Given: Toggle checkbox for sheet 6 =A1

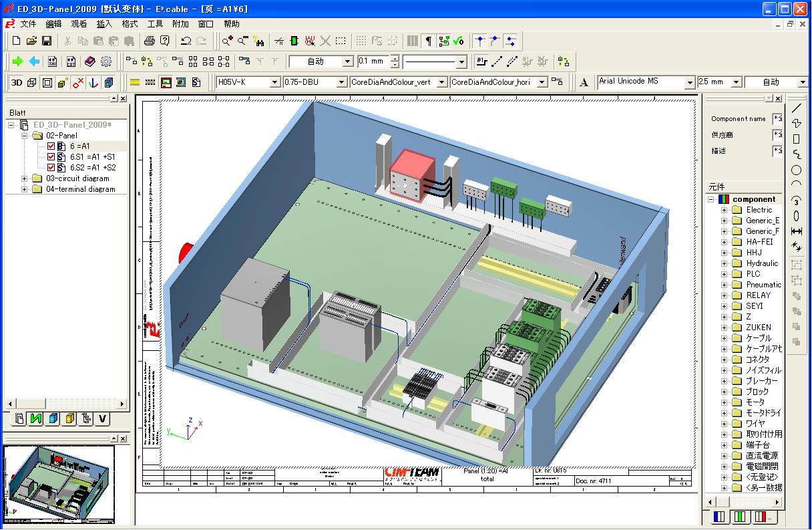Looking at the screenshot, I should tap(51, 146).
